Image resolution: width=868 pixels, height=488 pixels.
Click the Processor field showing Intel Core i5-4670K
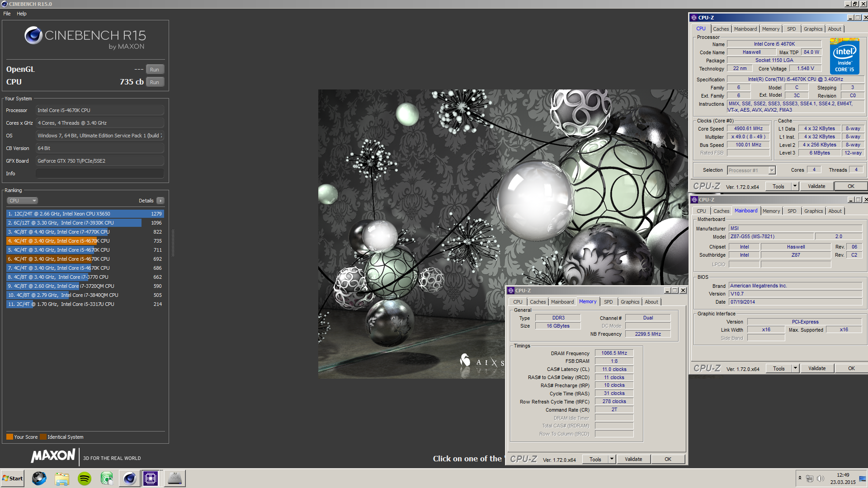point(100,110)
